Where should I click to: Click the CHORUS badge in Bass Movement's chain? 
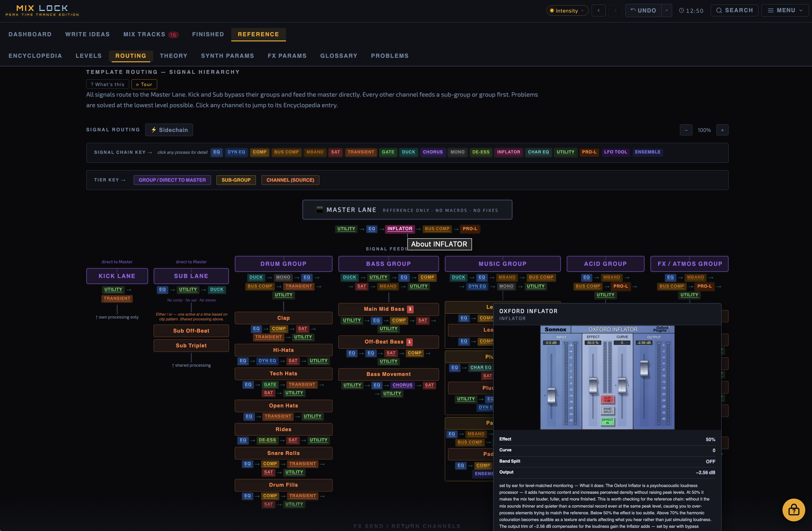[402, 385]
